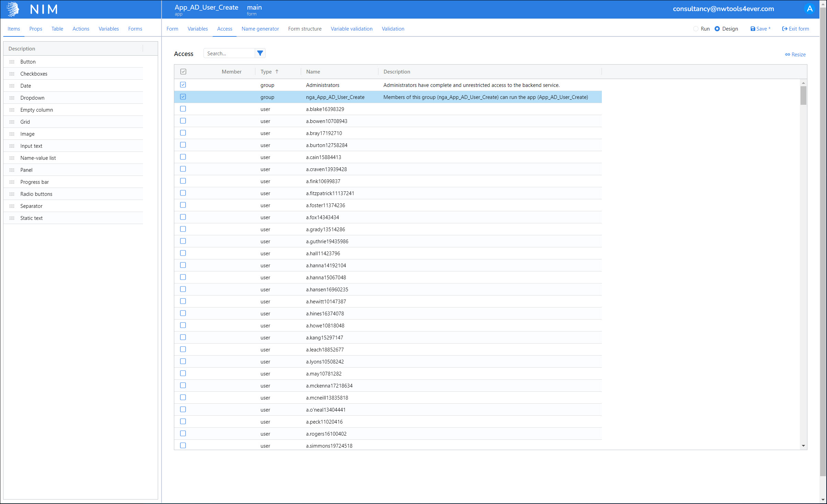Click the drag handle next to Progress bar
This screenshot has height=504, width=827.
coord(12,182)
